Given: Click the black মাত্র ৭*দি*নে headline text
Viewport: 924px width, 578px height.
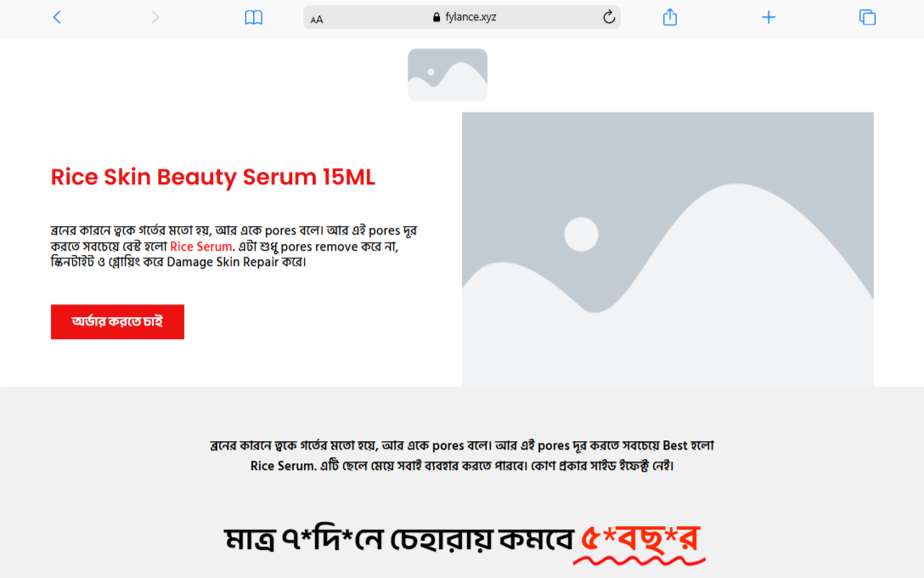Looking at the screenshot, I should (x=399, y=539).
